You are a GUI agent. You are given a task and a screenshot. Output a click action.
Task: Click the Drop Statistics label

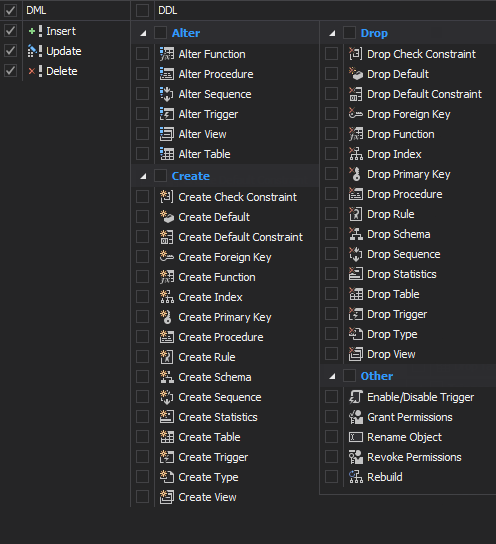pyautogui.click(x=402, y=274)
